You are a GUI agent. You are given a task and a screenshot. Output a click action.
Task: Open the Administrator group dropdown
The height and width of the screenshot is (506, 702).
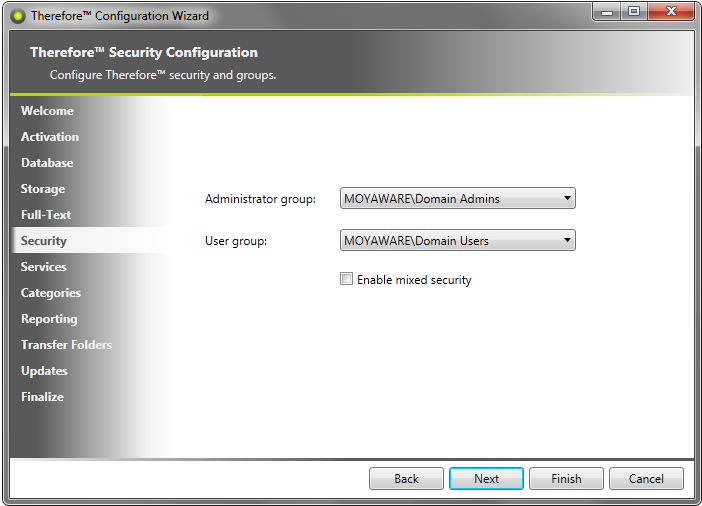[x=458, y=198]
